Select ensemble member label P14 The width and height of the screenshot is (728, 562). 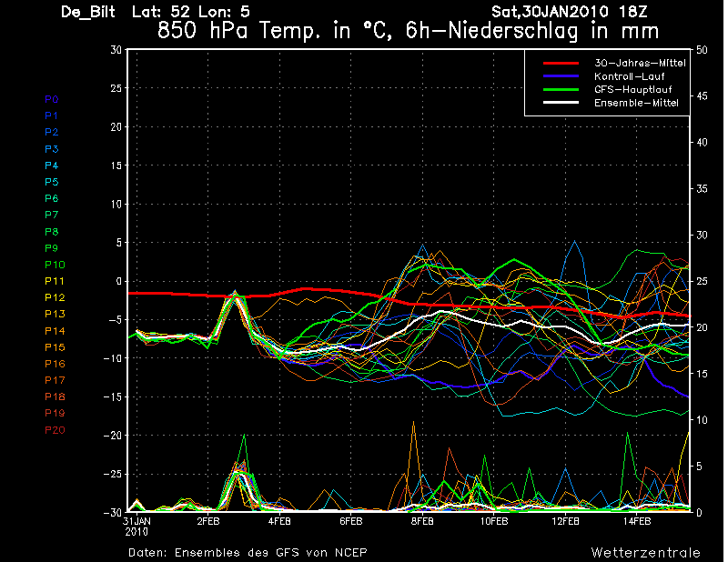point(55,331)
